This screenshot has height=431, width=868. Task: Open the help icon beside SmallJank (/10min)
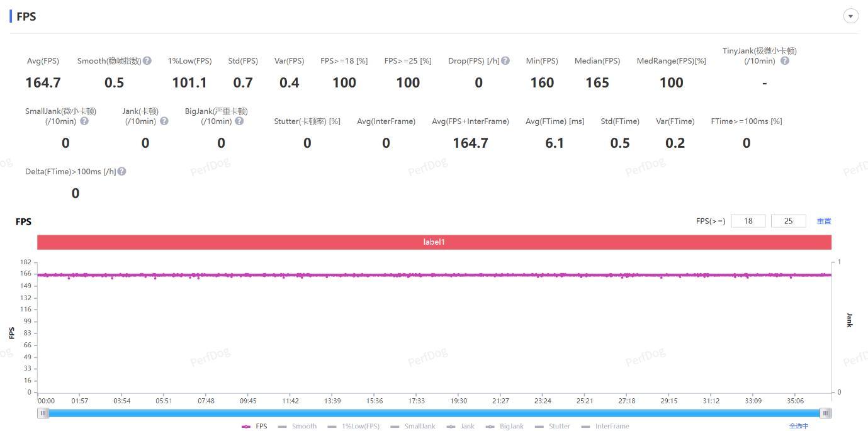pos(84,121)
